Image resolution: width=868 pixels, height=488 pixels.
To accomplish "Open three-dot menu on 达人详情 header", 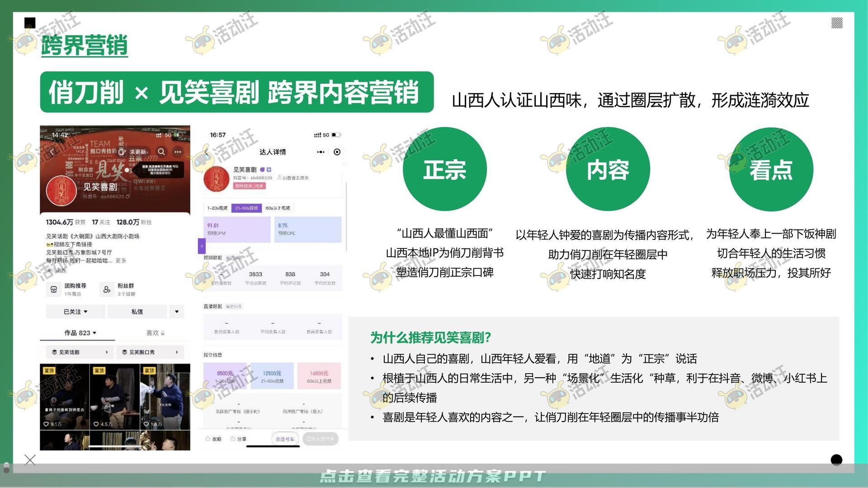I will click(x=321, y=152).
